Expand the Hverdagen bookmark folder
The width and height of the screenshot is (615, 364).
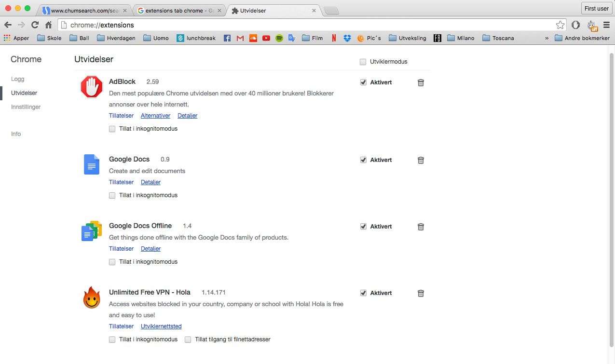(x=116, y=38)
